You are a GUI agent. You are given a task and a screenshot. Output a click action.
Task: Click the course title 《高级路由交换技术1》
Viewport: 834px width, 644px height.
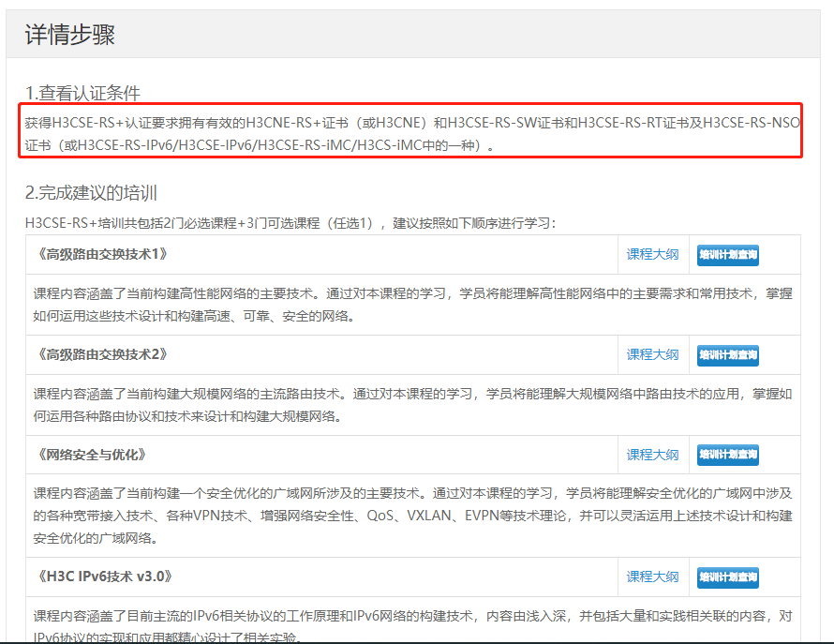click(101, 254)
